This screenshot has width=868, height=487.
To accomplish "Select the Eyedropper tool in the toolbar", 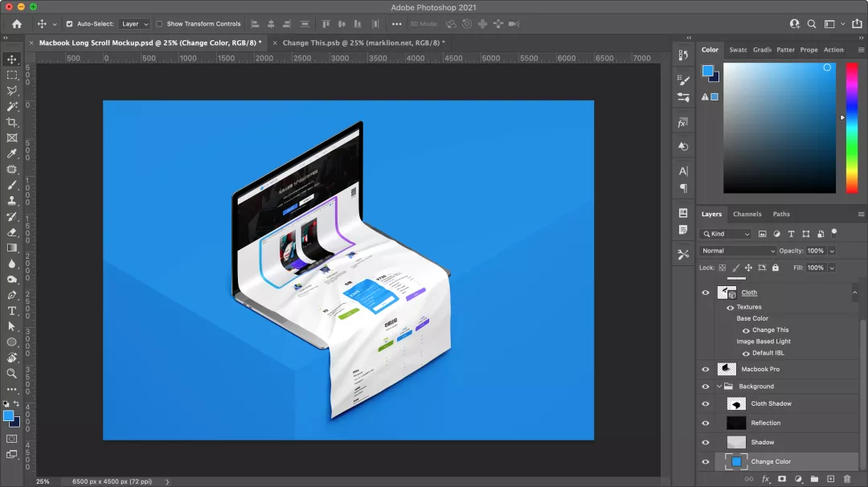I will point(12,153).
